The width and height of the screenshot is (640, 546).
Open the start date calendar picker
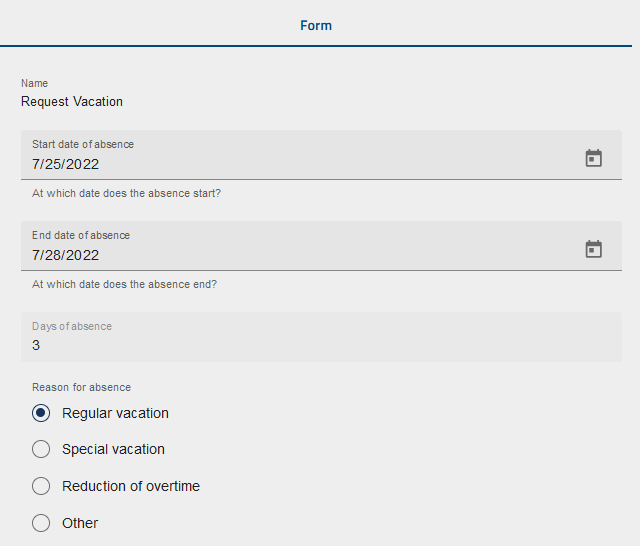(593, 158)
